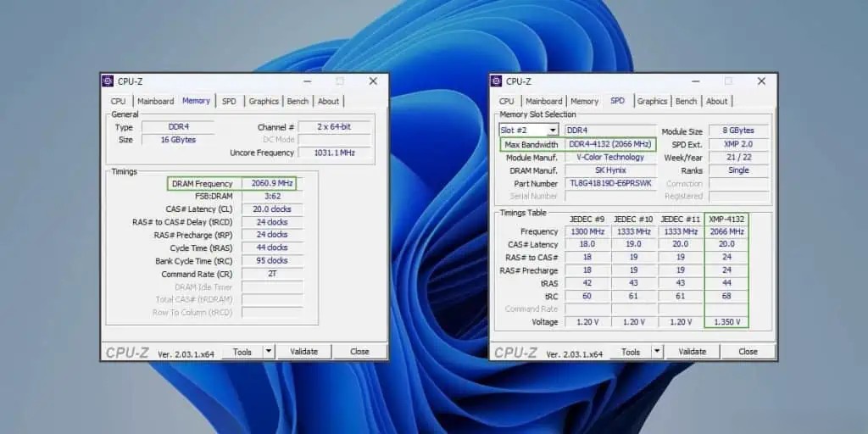Click Tools button in right CPU-Z window
This screenshot has width=868, height=434.
pyautogui.click(x=631, y=352)
